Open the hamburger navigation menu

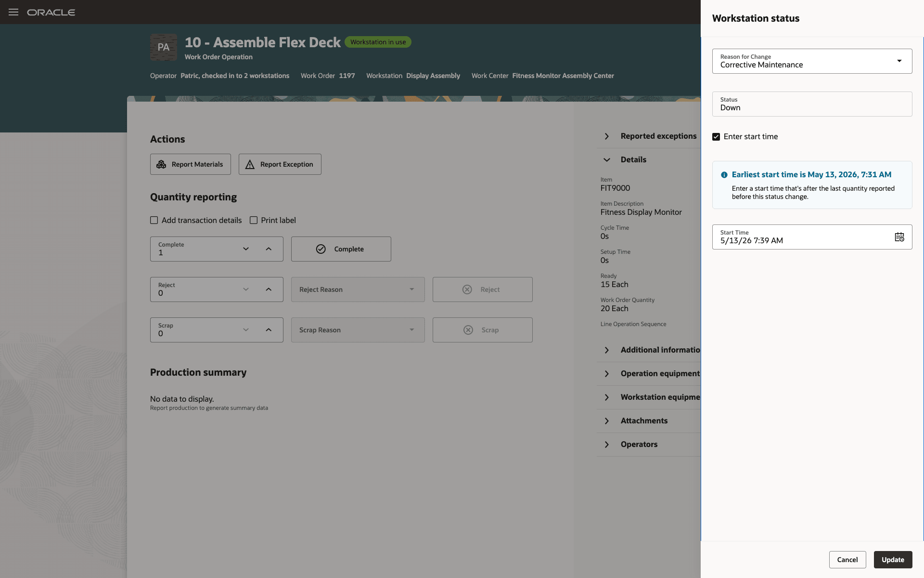(x=13, y=12)
